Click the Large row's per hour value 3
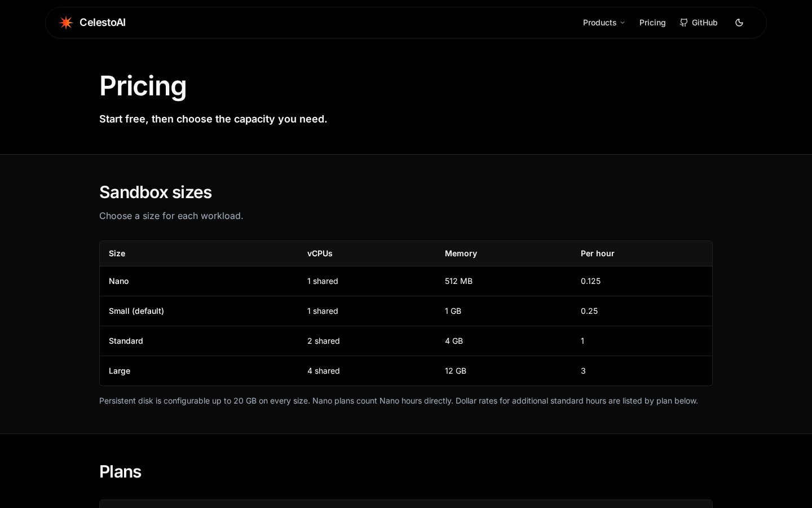This screenshot has width=812, height=508. coord(583,371)
